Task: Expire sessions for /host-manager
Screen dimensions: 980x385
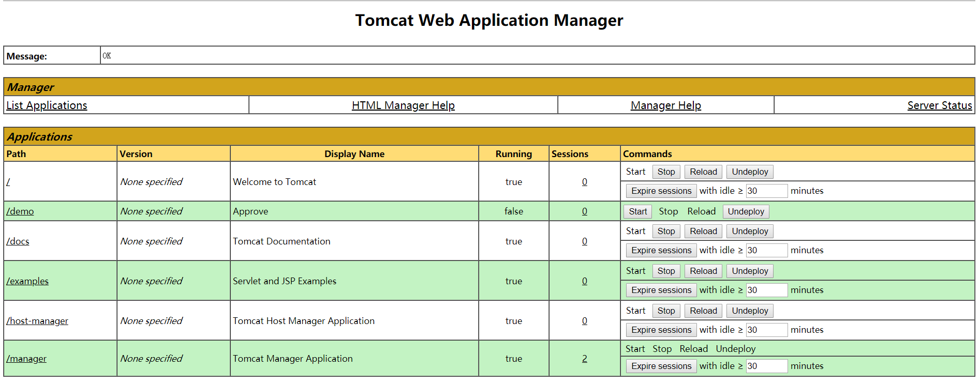Action: tap(661, 330)
